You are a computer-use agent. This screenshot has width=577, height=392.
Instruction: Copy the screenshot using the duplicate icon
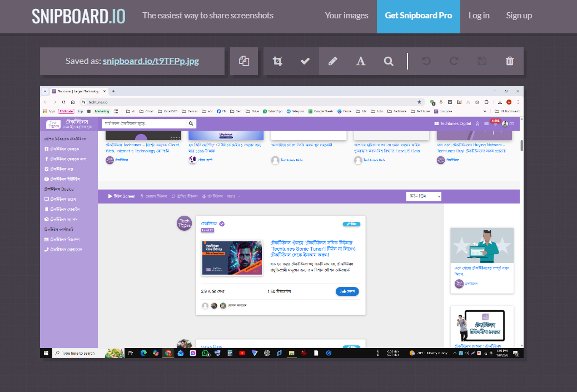coord(244,61)
